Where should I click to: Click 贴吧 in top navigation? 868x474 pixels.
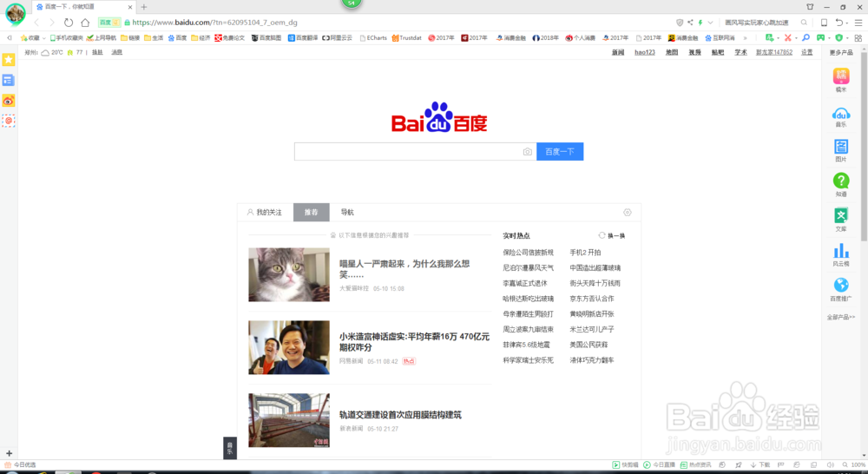tap(718, 52)
